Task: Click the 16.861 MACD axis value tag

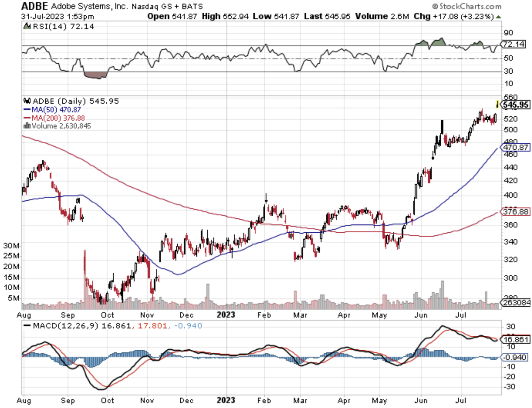Action: point(516,339)
